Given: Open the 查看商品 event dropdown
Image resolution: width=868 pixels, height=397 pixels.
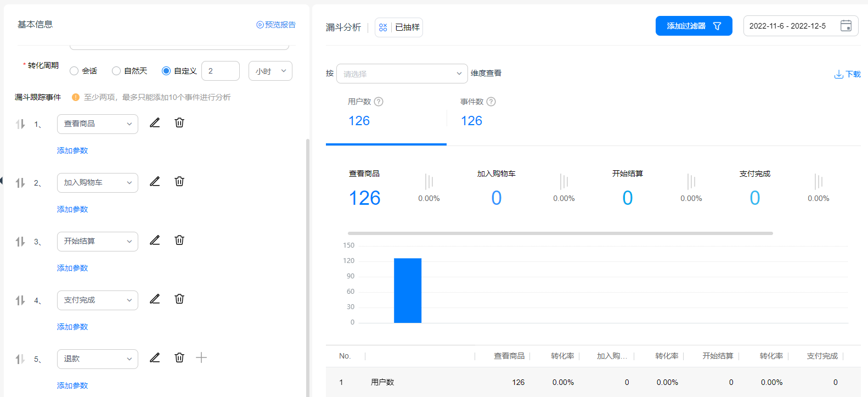Looking at the screenshot, I should pyautogui.click(x=98, y=124).
